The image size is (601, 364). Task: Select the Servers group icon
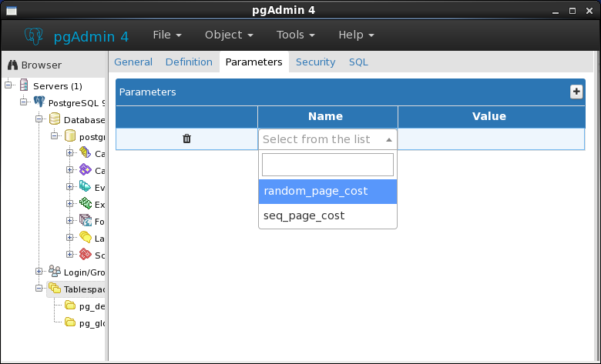click(24, 85)
